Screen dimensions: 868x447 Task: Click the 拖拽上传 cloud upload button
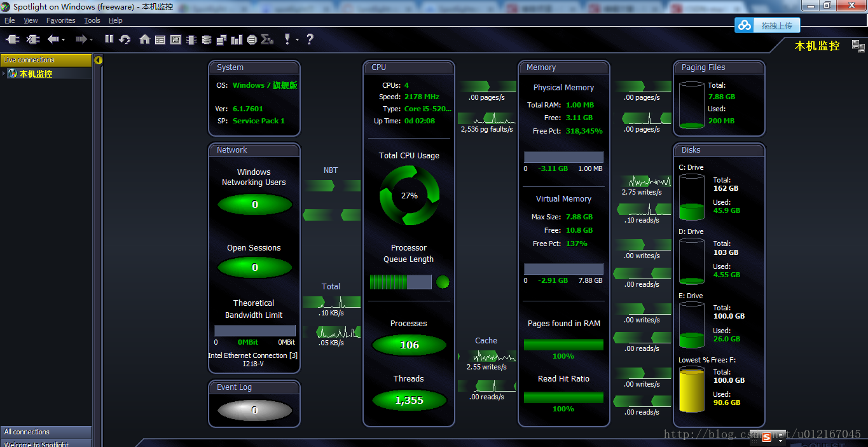click(x=768, y=25)
